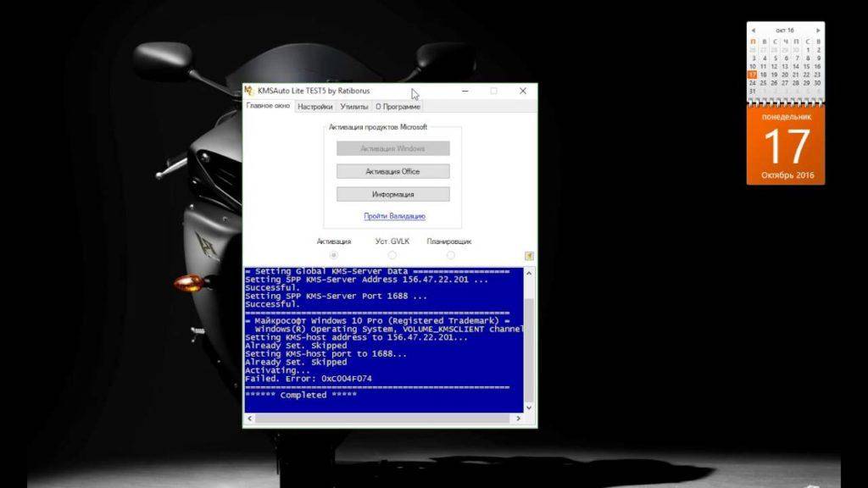This screenshot has height=488, width=868.
Task: Select the Планировщик radio button
Action: coord(451,255)
